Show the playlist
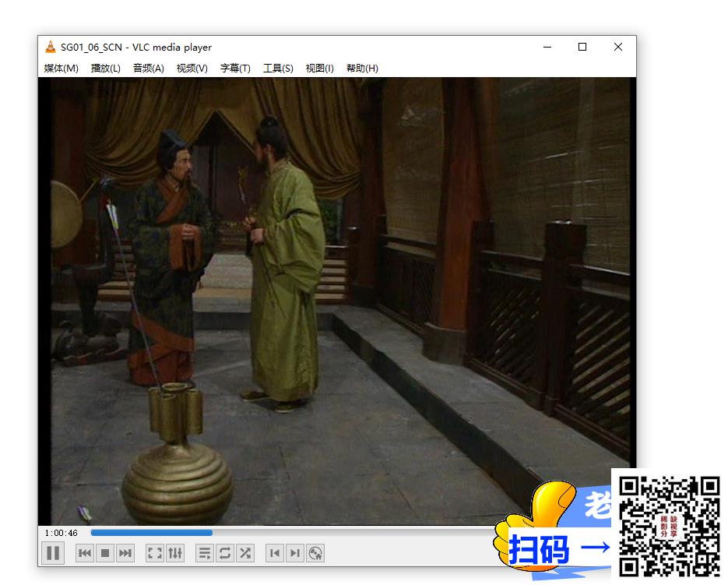The height and width of the screenshot is (585, 728). coord(204,553)
